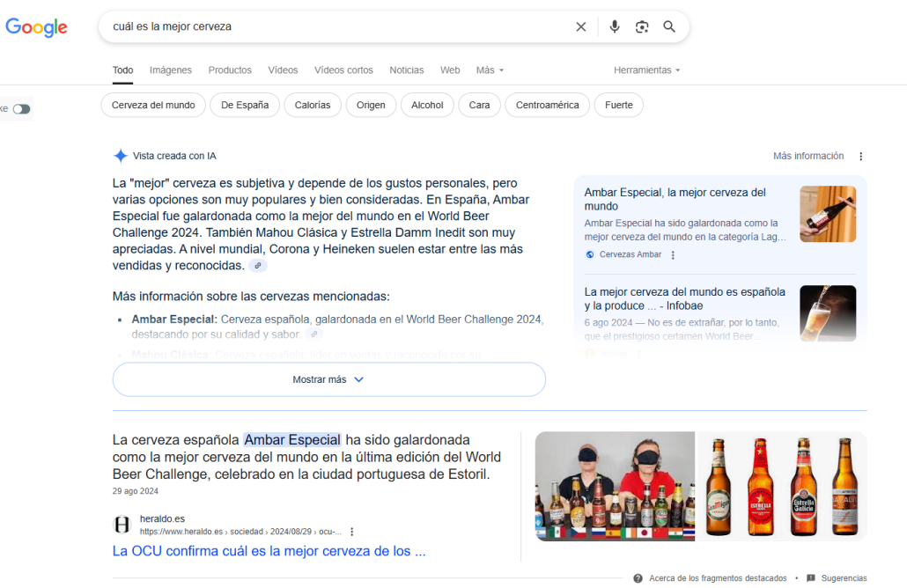The width and height of the screenshot is (907, 588).
Task: Click the search magnifier icon
Action: (x=669, y=26)
